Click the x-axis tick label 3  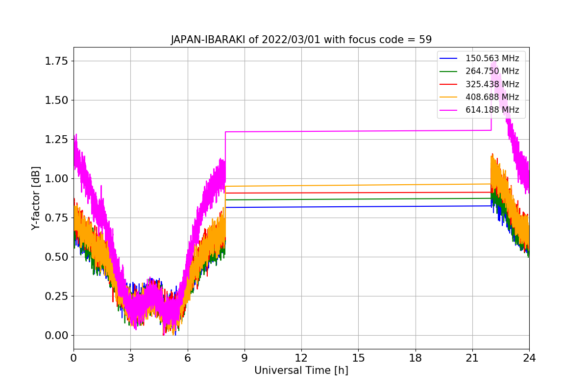130,358
